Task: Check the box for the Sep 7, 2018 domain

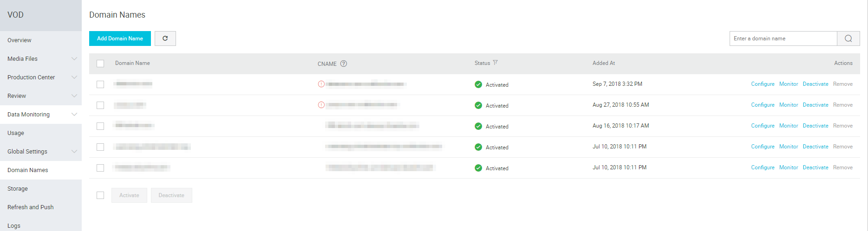Action: tap(100, 84)
